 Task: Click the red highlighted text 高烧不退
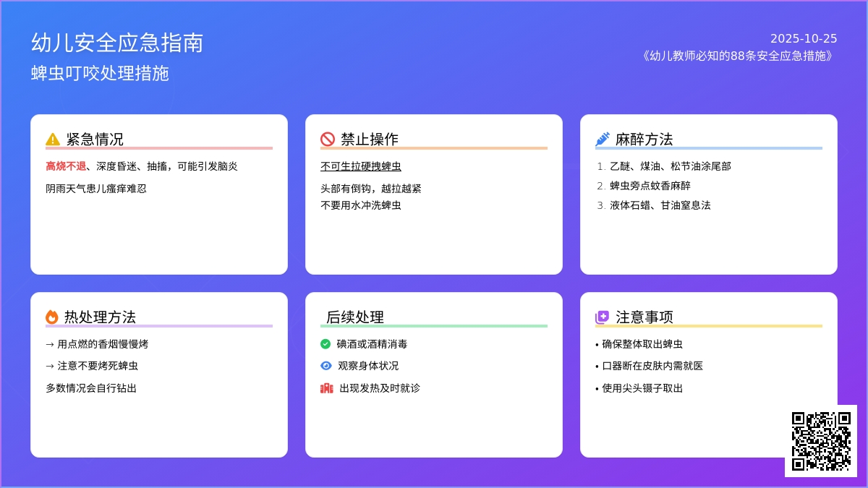[65, 166]
